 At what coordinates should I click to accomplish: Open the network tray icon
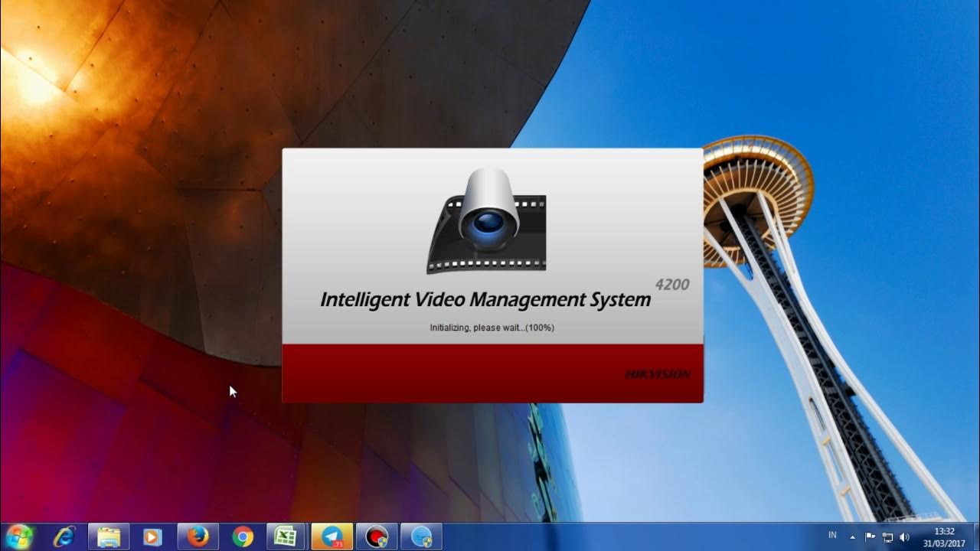click(x=887, y=537)
